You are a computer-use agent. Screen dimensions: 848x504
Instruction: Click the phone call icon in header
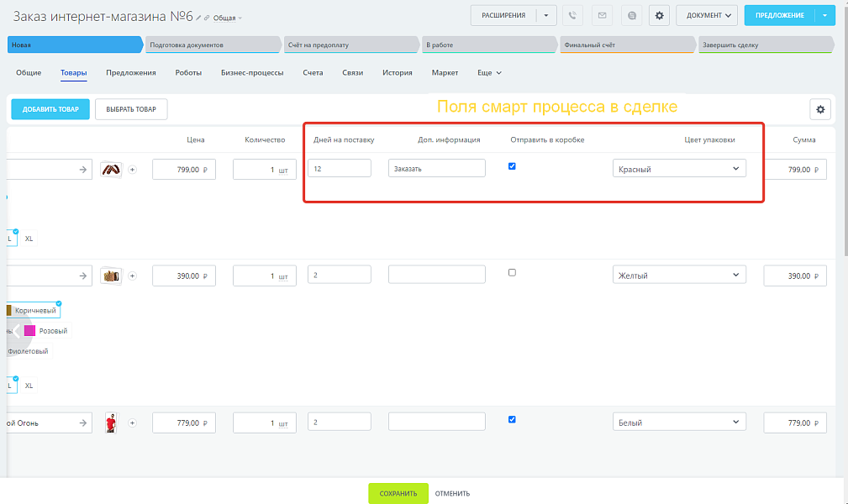pyautogui.click(x=572, y=15)
